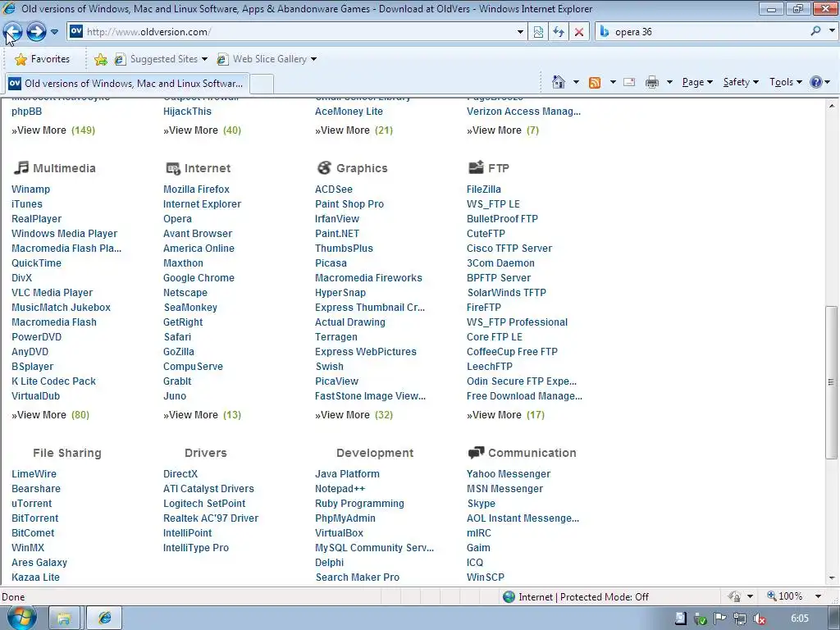Open the Notepad++ link
Screen dimensions: 840x630
pyautogui.click(x=340, y=489)
